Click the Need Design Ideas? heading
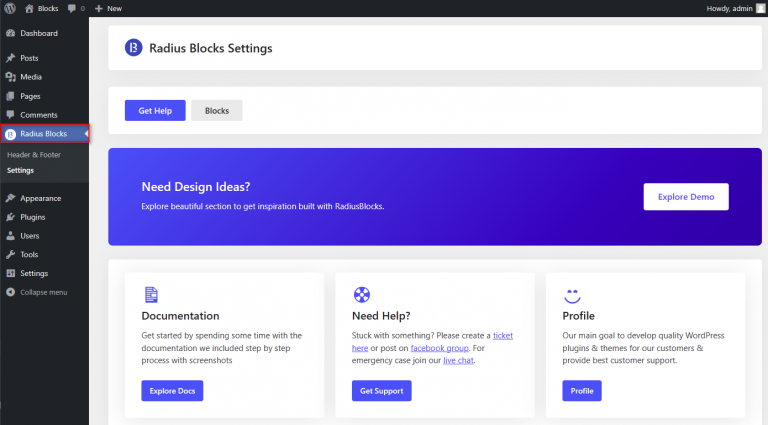Screen dimensions: 768x425 point(196,187)
